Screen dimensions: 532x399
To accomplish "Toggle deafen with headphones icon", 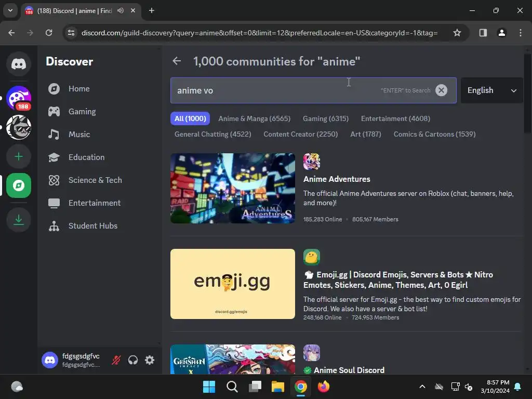I will coord(133,360).
